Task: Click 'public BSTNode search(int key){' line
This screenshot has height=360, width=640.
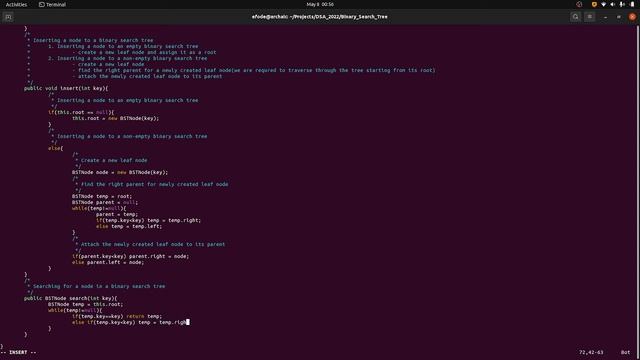Action: (71, 298)
